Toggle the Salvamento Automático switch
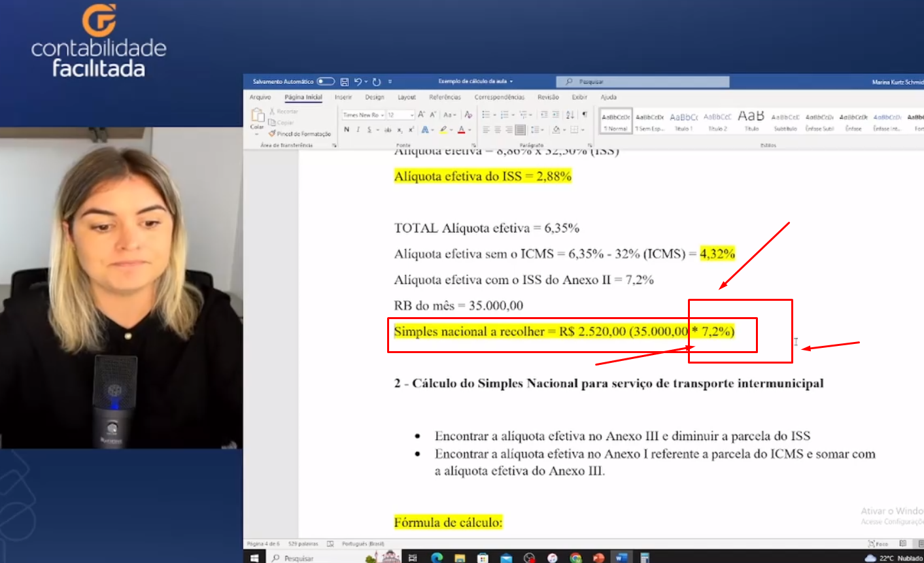The image size is (924, 563). click(326, 82)
